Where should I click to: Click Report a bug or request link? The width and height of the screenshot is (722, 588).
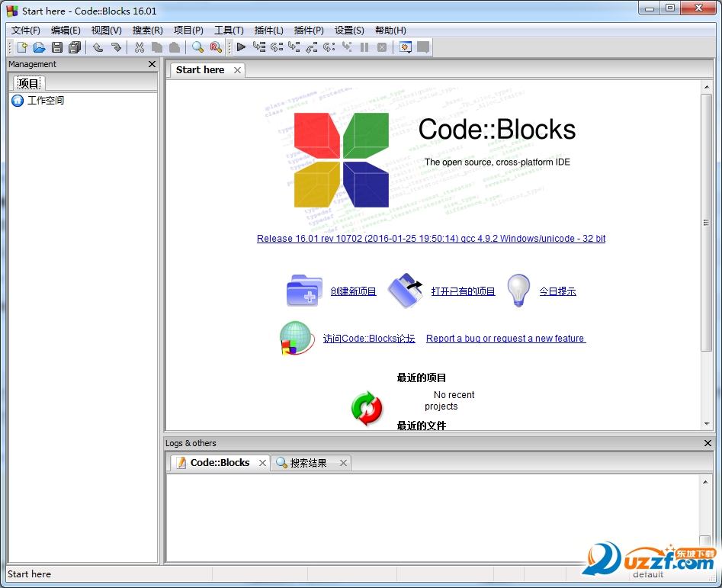505,339
